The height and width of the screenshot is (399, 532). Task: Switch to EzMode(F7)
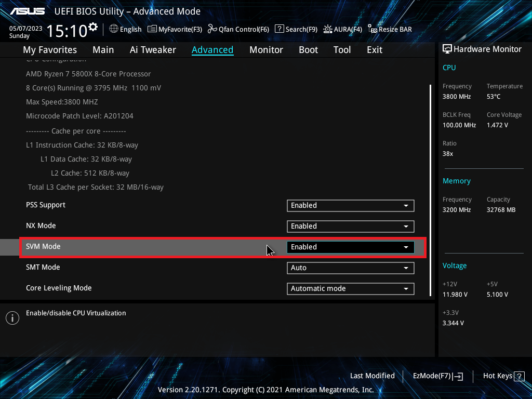437,376
